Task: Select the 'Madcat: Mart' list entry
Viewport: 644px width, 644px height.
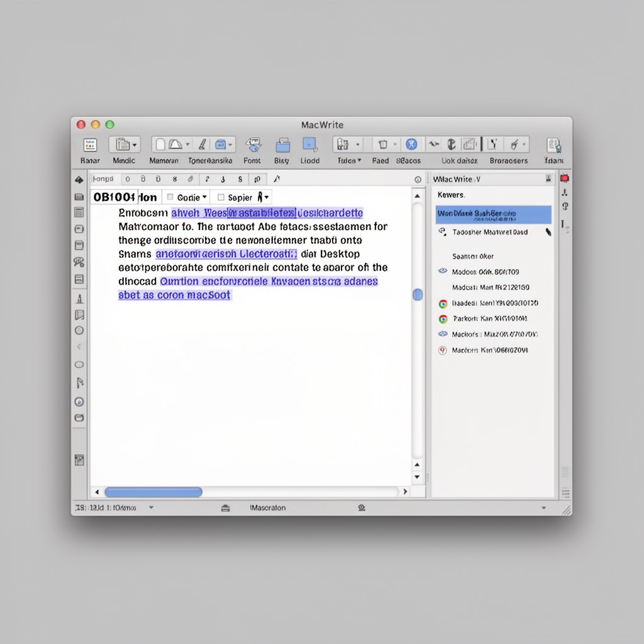Action: (491, 287)
